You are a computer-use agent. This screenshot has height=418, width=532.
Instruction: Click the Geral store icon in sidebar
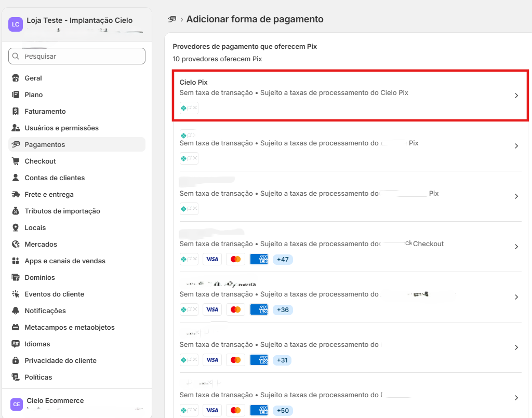(x=16, y=78)
